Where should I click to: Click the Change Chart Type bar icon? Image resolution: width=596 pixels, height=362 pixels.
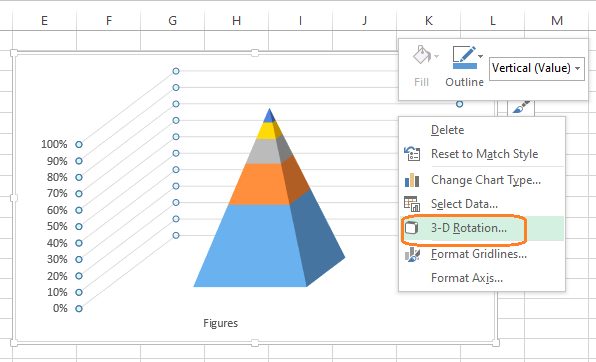pos(412,180)
